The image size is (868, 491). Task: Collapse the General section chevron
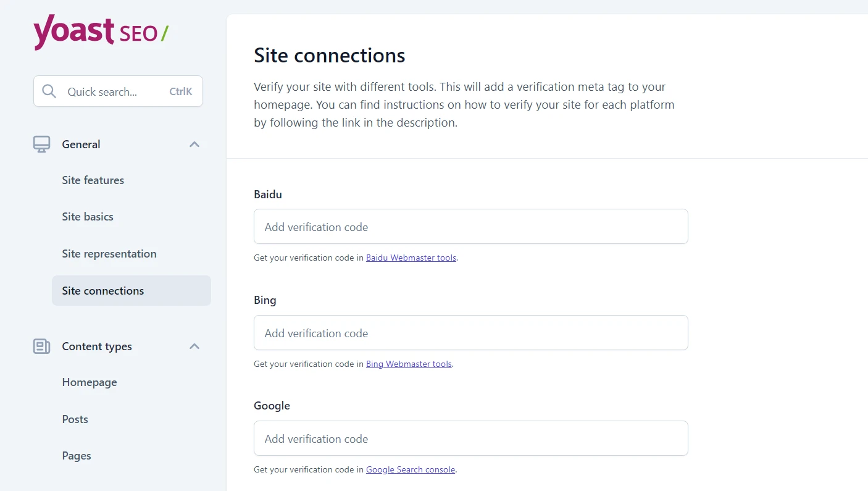coord(194,145)
